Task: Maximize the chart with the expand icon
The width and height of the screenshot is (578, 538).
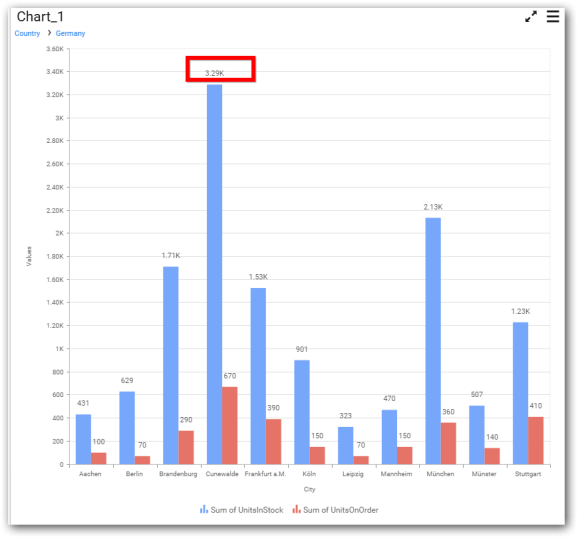Action: tap(531, 17)
